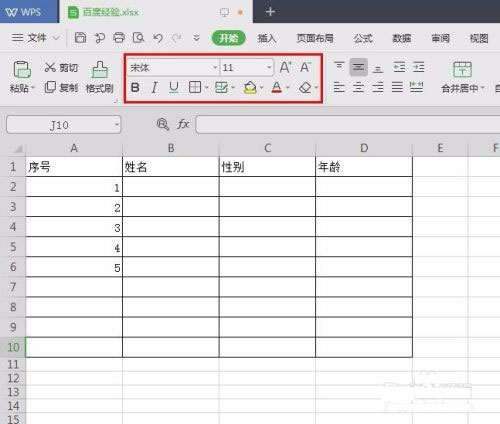Click the Cut scissors icon

pyautogui.click(x=50, y=67)
